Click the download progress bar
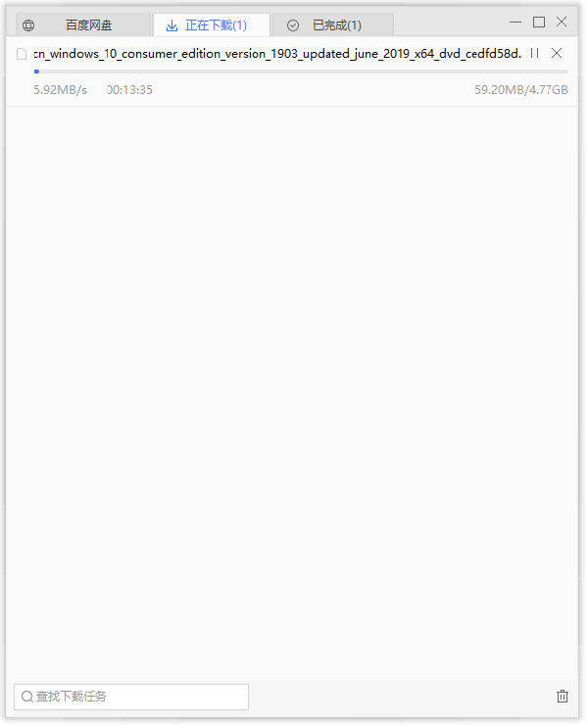 [301, 72]
